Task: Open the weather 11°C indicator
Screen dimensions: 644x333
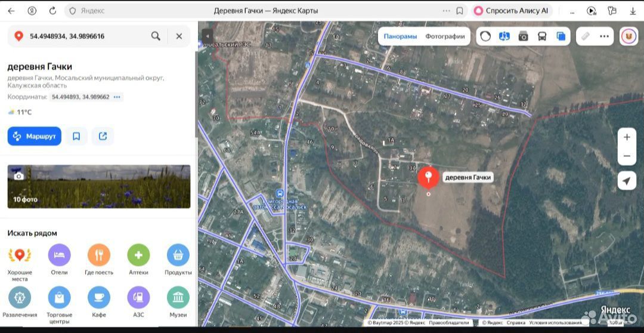Action: pos(20,112)
